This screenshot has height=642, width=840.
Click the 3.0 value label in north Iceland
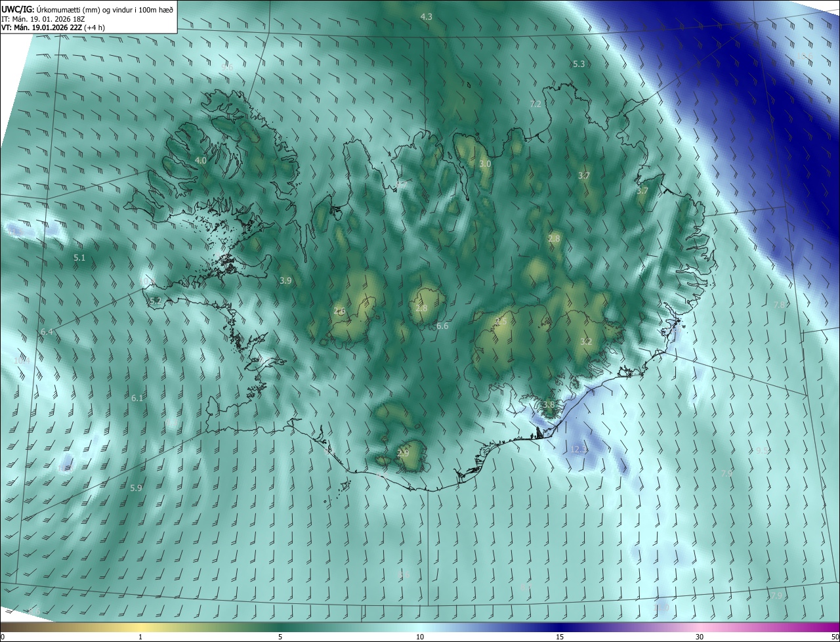click(x=485, y=164)
